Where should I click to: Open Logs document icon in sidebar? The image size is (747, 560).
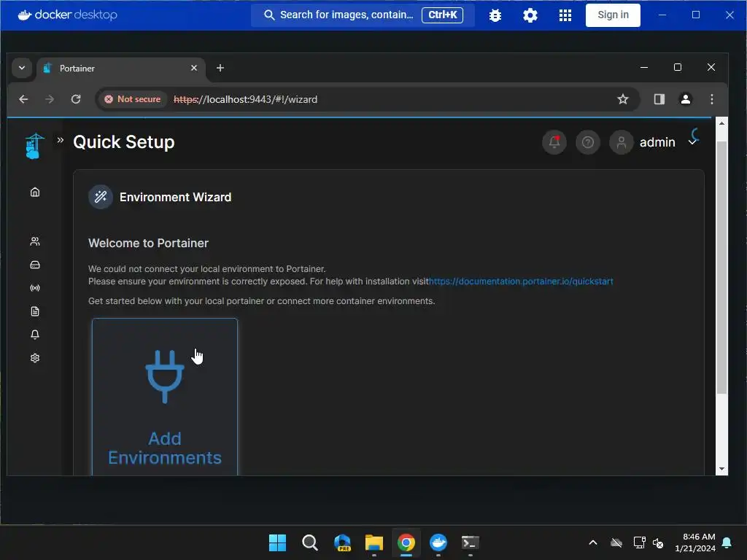click(x=35, y=311)
